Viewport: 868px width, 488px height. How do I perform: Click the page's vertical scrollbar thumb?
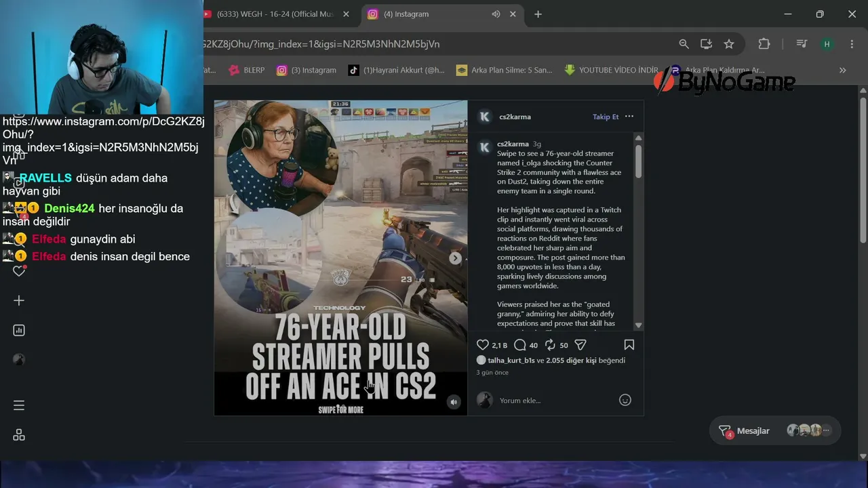[863, 169]
